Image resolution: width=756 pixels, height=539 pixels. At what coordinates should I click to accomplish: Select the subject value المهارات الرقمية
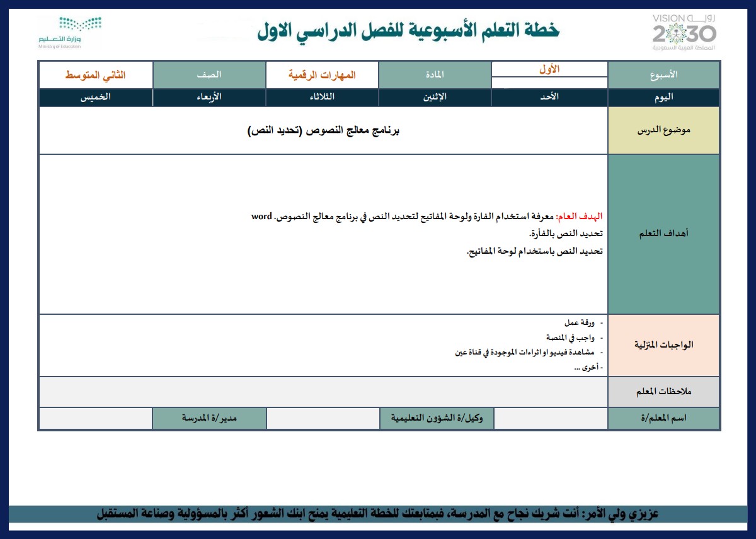pos(322,75)
